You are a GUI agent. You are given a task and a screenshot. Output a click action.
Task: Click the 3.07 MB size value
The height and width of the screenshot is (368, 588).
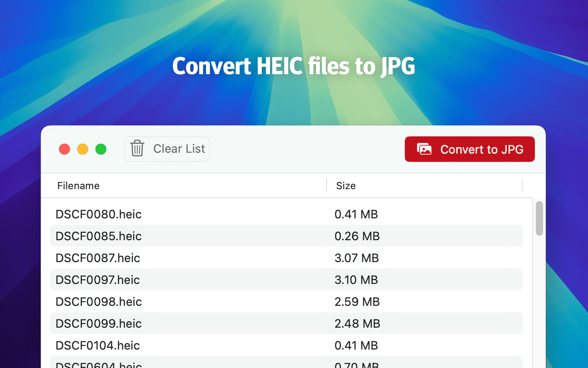pyautogui.click(x=357, y=258)
